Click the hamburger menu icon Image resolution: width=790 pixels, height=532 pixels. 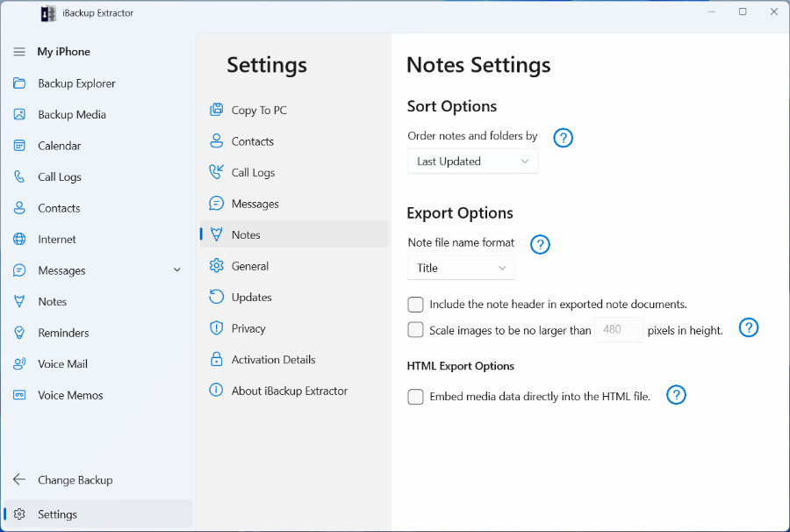click(x=19, y=52)
